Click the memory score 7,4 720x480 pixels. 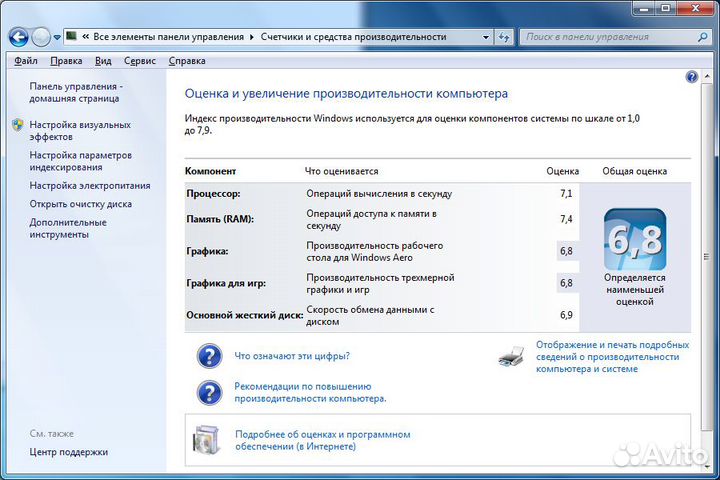pos(566,219)
